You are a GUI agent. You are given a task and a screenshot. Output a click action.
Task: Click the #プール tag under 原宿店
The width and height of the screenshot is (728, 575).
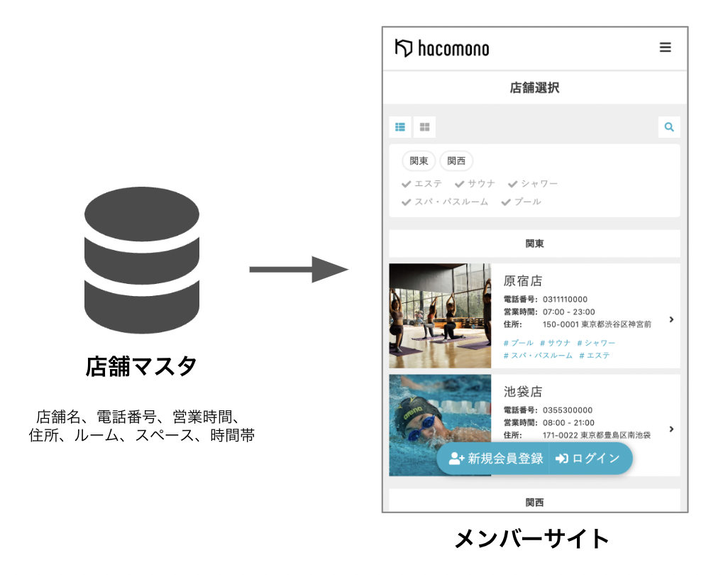pos(518,343)
